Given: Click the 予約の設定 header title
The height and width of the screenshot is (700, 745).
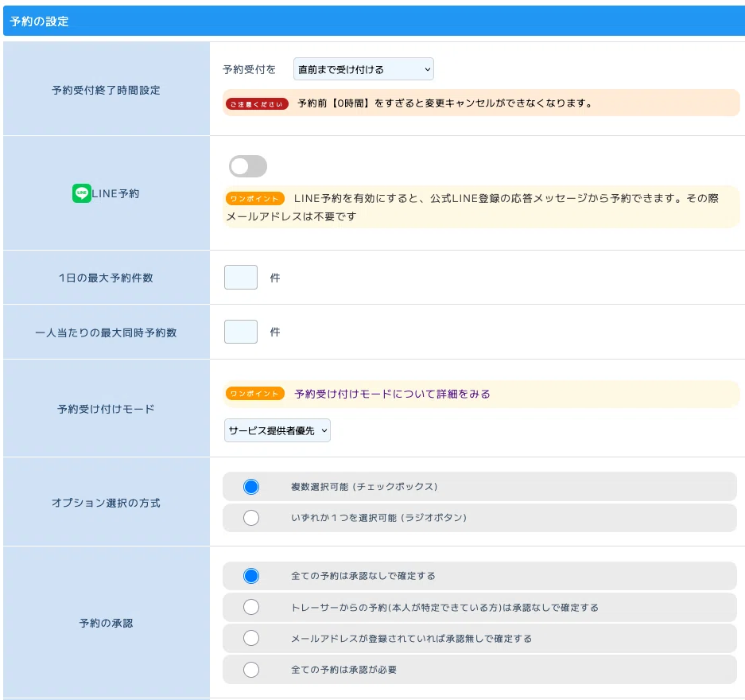Looking at the screenshot, I should 40,21.
